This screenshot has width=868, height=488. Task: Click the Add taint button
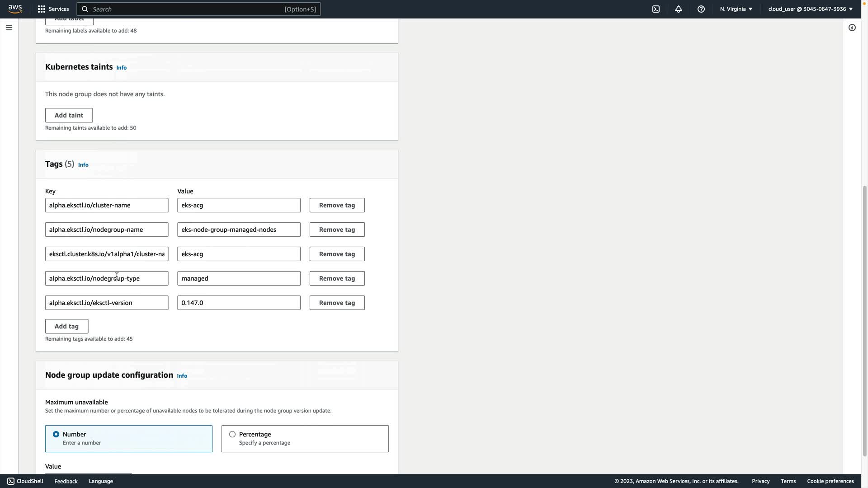point(69,115)
